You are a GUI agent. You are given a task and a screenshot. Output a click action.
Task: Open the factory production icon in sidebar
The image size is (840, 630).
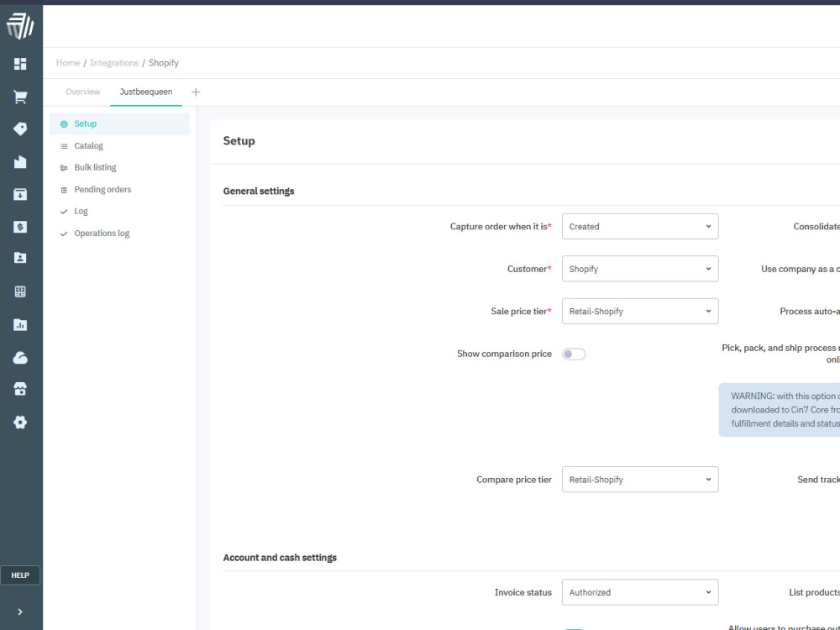pos(20,162)
